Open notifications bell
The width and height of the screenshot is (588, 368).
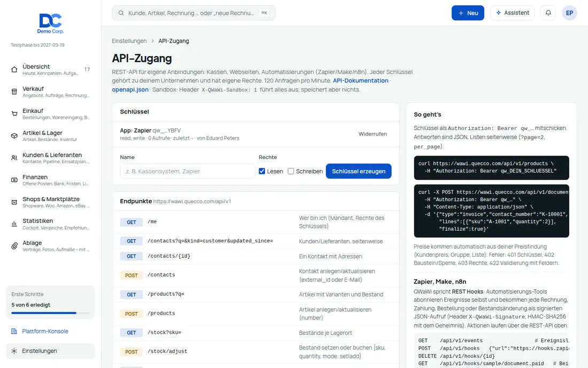548,13
